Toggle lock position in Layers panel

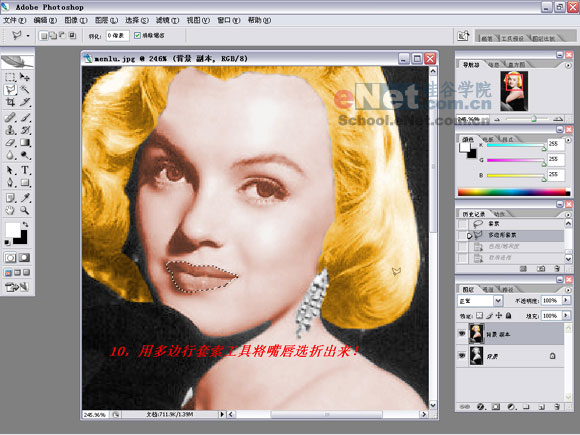coord(499,316)
